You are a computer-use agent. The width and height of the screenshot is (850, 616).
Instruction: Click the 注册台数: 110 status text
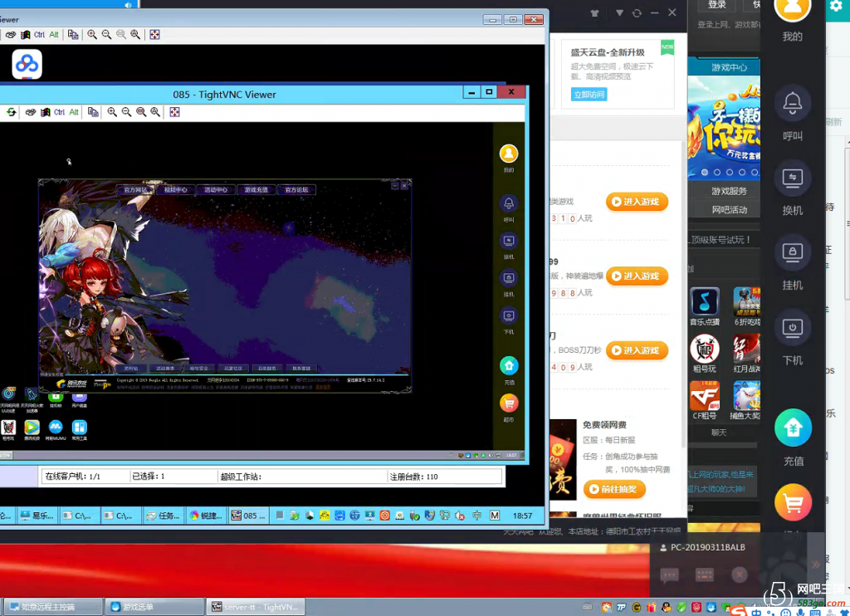[413, 477]
